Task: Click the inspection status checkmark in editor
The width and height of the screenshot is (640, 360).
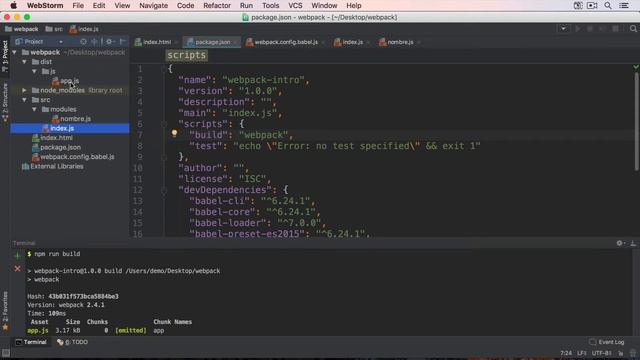Action: pyautogui.click(x=636, y=67)
